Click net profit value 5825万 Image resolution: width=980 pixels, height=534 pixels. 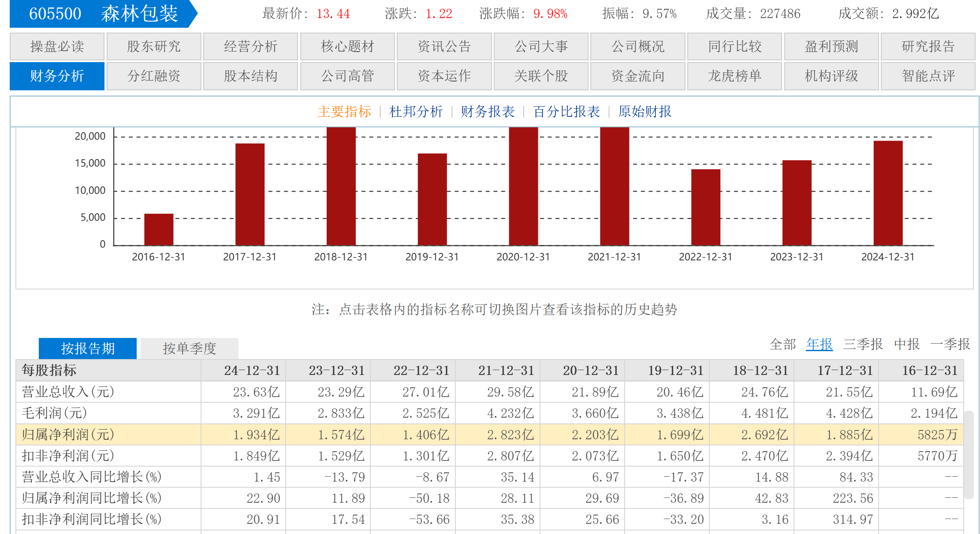[938, 435]
